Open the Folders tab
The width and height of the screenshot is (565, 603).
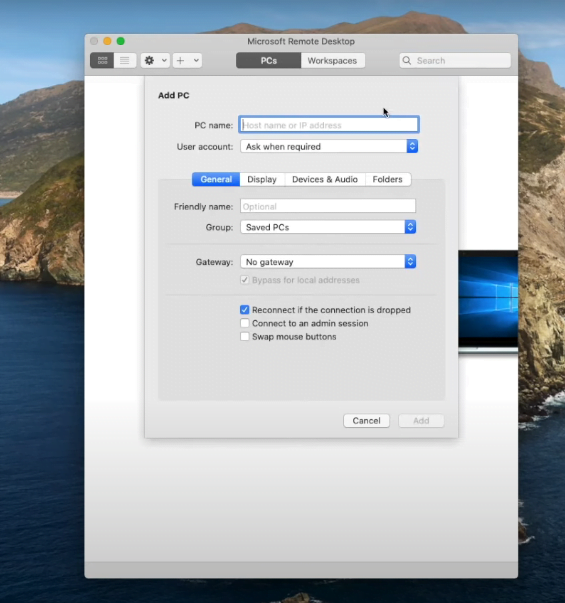pos(388,180)
